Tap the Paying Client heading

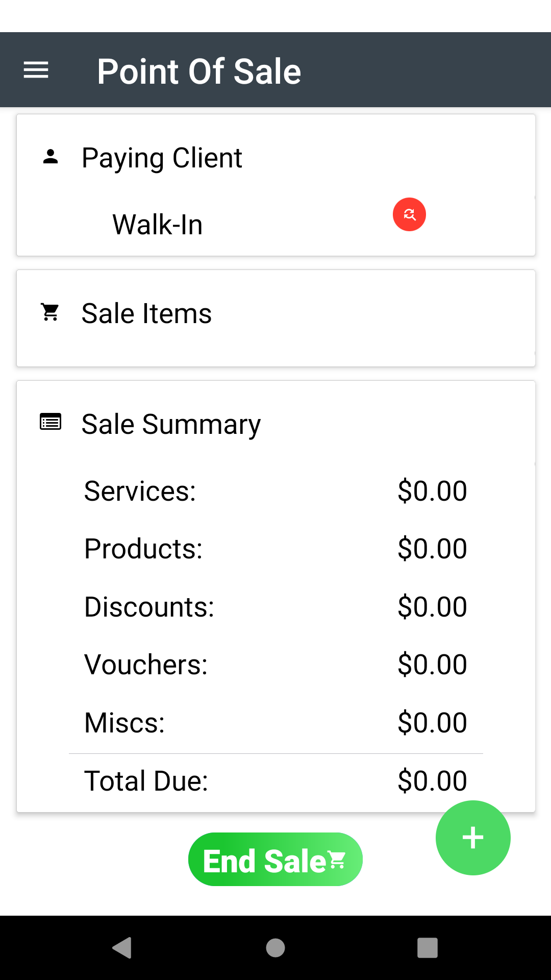pyautogui.click(x=162, y=158)
